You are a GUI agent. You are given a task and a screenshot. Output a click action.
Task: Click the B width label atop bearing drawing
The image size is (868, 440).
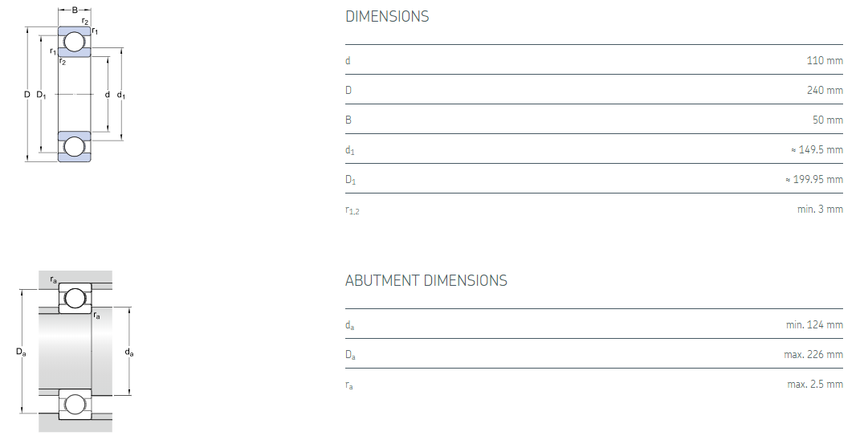[75, 10]
